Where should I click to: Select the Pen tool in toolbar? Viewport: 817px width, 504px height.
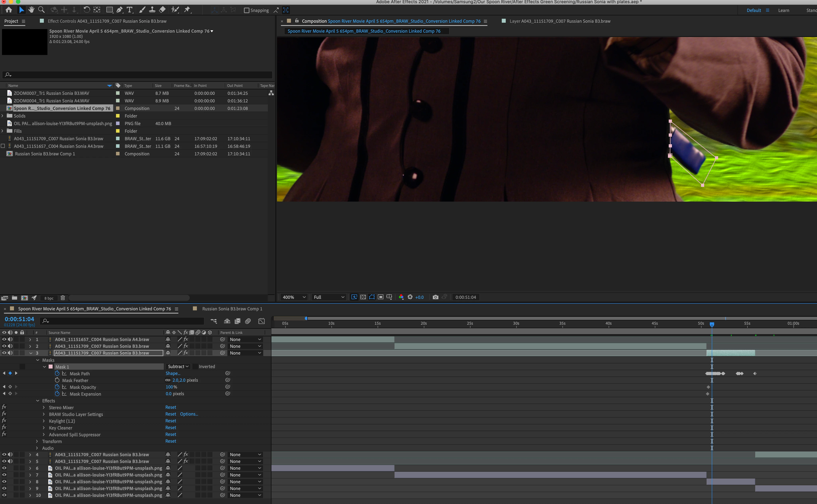(x=119, y=10)
